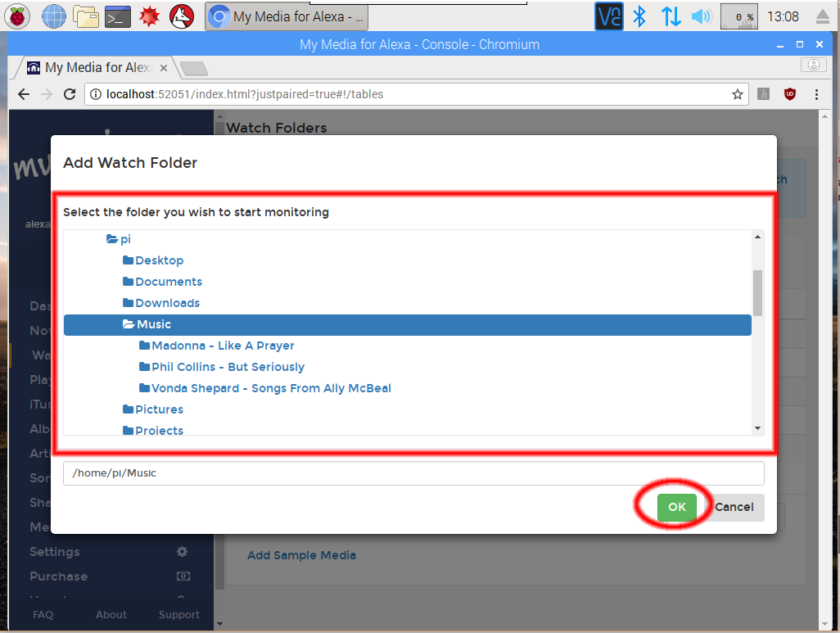Open the VNC Server tray icon
Image resolution: width=840 pixels, height=633 pixels.
(x=609, y=16)
